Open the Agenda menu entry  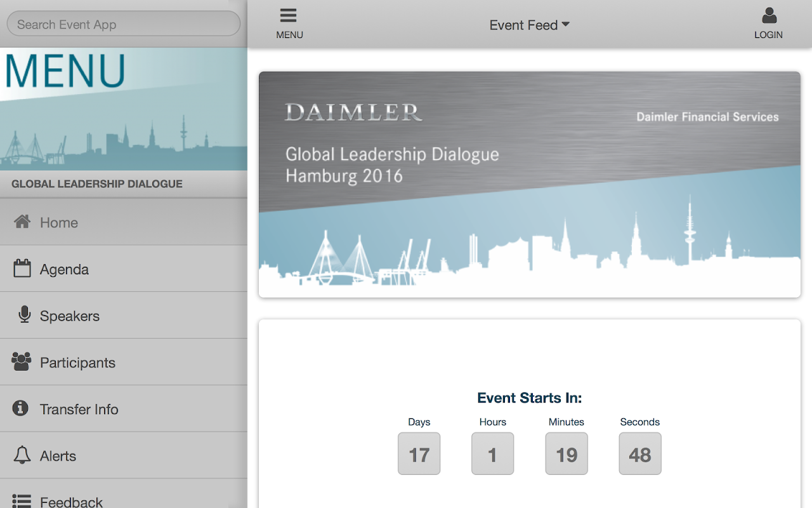[124, 269]
